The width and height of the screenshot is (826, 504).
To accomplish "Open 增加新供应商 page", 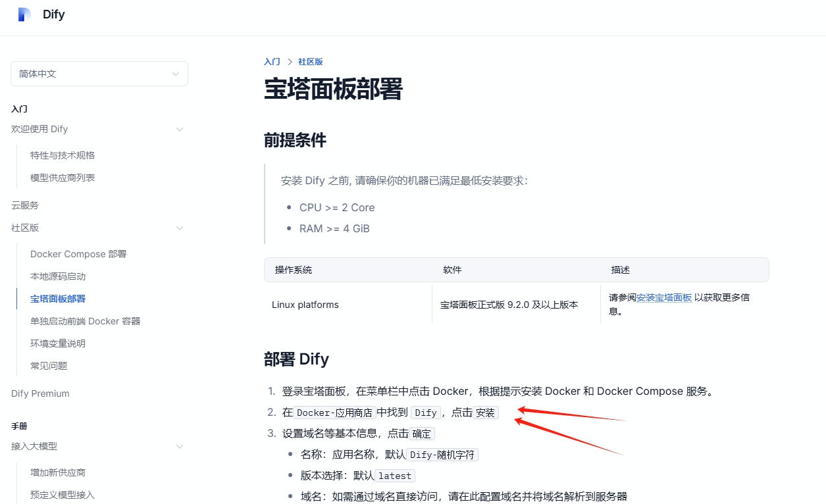I will coord(58,472).
